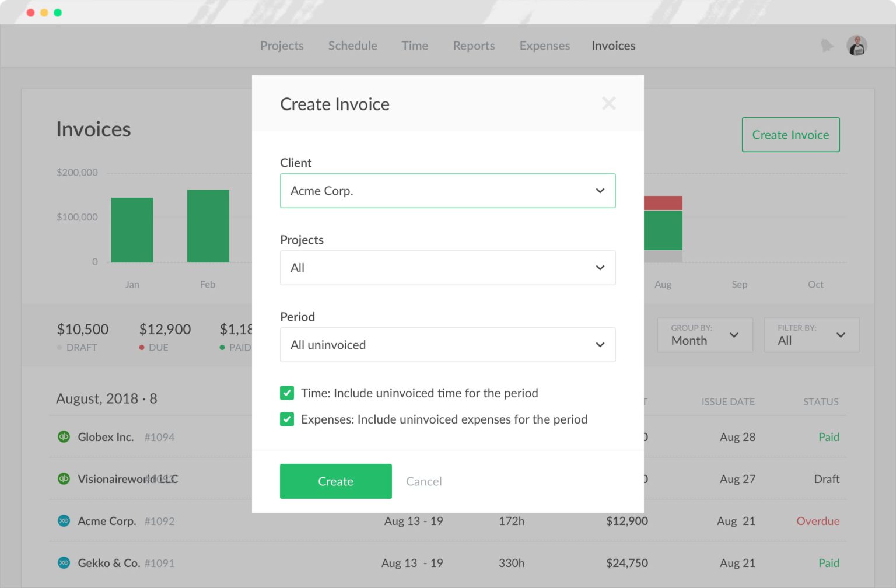This screenshot has height=588, width=896.
Task: Click the Create Invoice button top right
Action: [x=790, y=135]
